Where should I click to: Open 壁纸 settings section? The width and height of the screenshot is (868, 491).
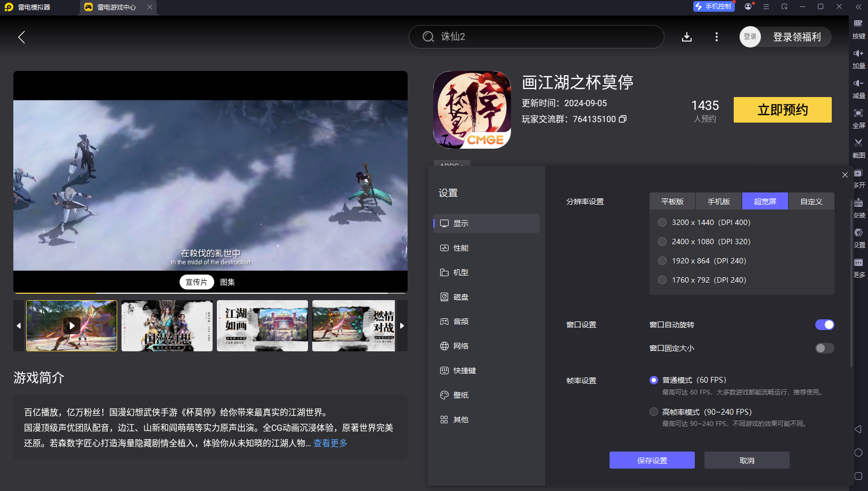pos(486,395)
